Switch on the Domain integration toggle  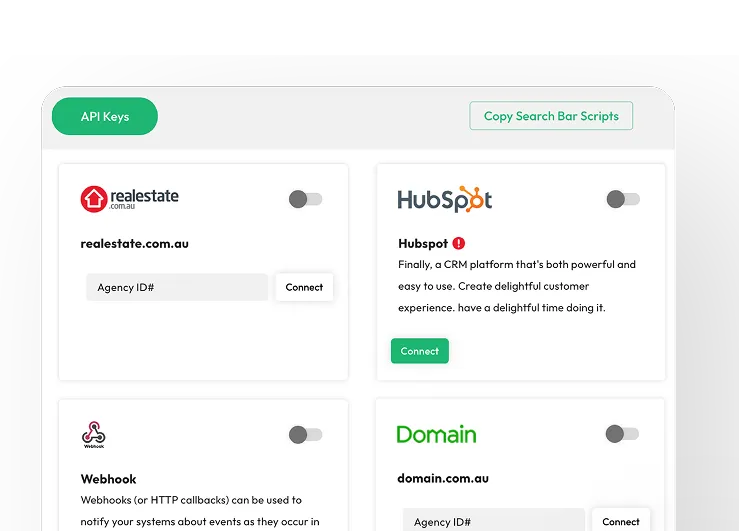(623, 434)
